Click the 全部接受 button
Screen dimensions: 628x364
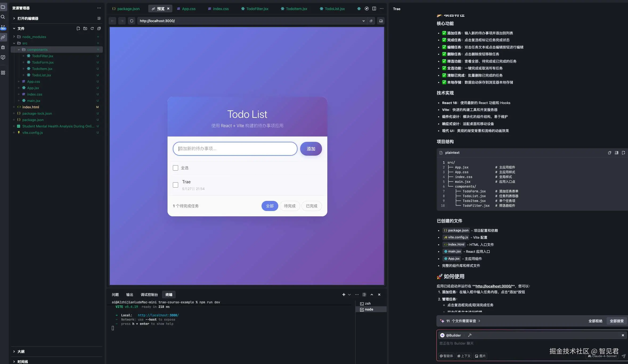[617, 321]
